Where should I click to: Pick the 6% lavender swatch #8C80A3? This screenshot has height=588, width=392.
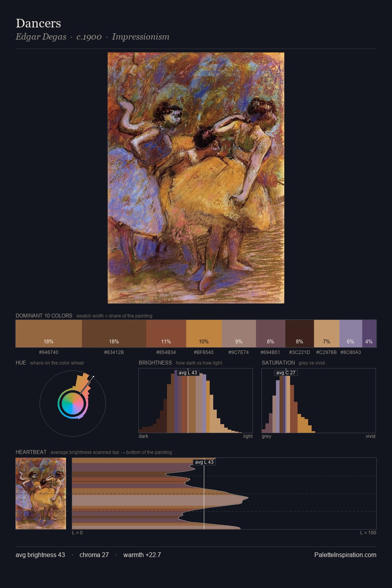click(x=350, y=334)
